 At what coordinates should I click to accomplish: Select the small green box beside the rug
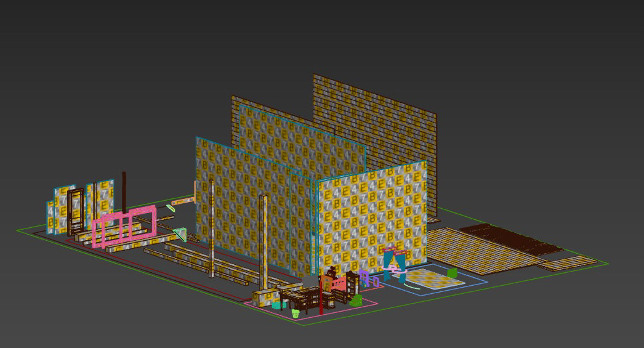pyautogui.click(x=452, y=273)
